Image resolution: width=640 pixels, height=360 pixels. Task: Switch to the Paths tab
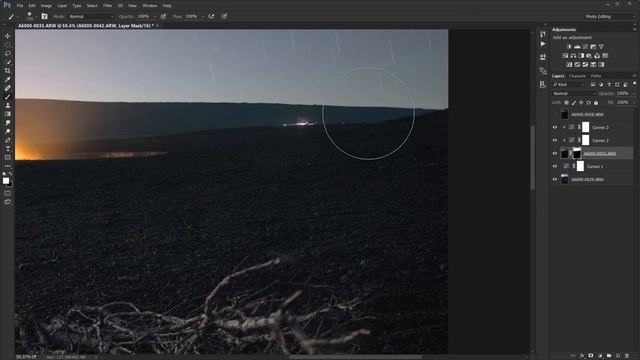point(596,76)
